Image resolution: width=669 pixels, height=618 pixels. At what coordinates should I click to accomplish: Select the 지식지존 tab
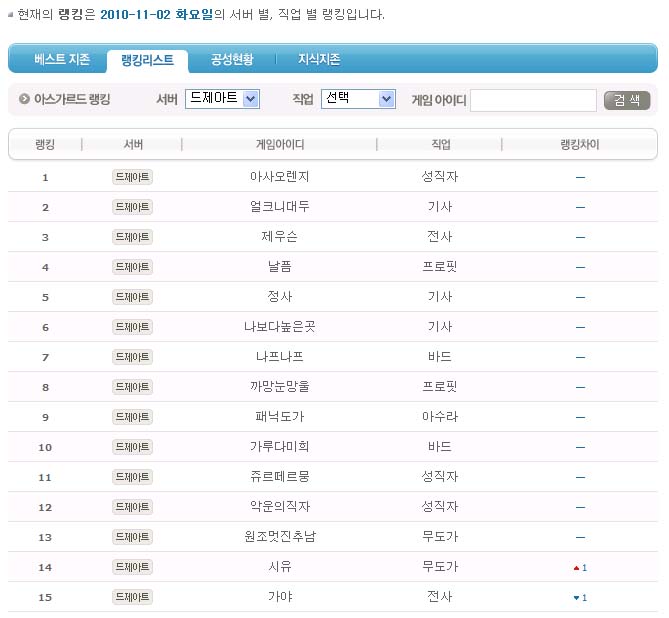(319, 60)
